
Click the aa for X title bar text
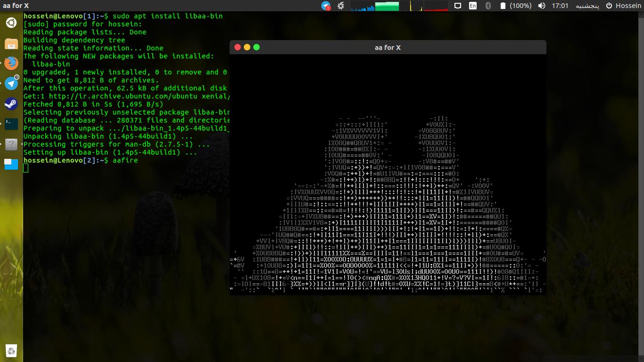(388, 47)
